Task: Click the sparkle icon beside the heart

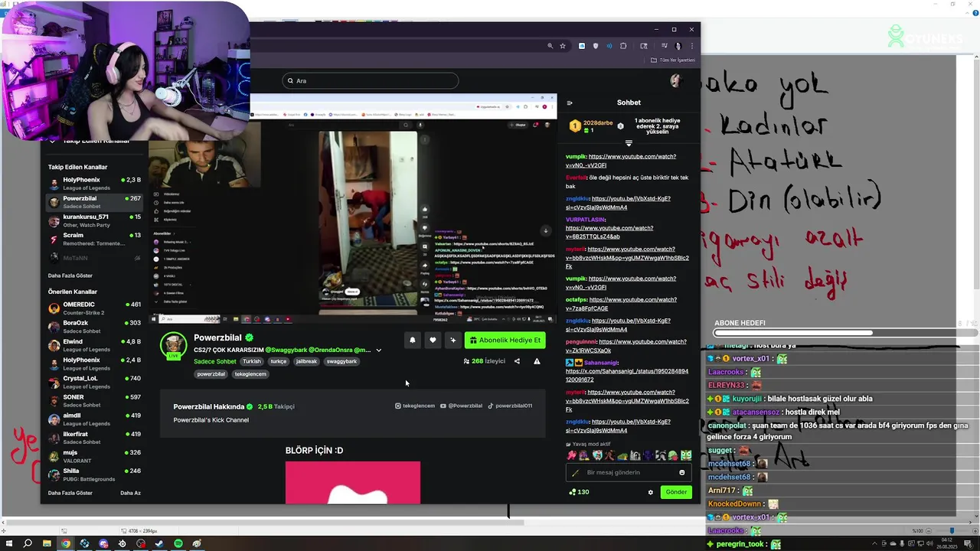Action: 452,341
